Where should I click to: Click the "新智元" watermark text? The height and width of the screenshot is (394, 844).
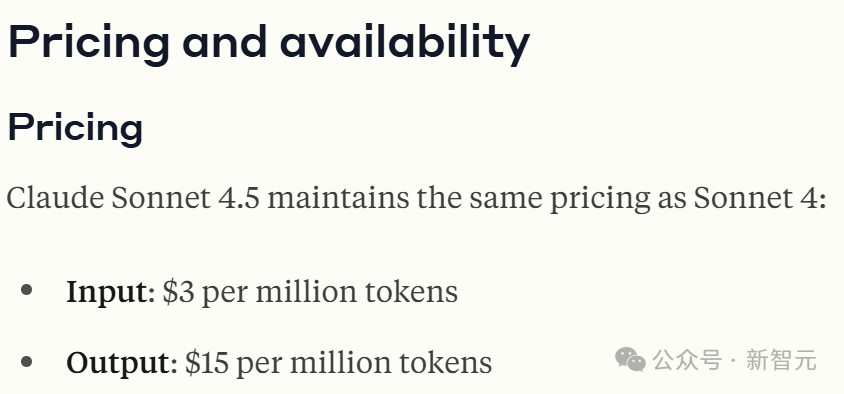pos(782,360)
